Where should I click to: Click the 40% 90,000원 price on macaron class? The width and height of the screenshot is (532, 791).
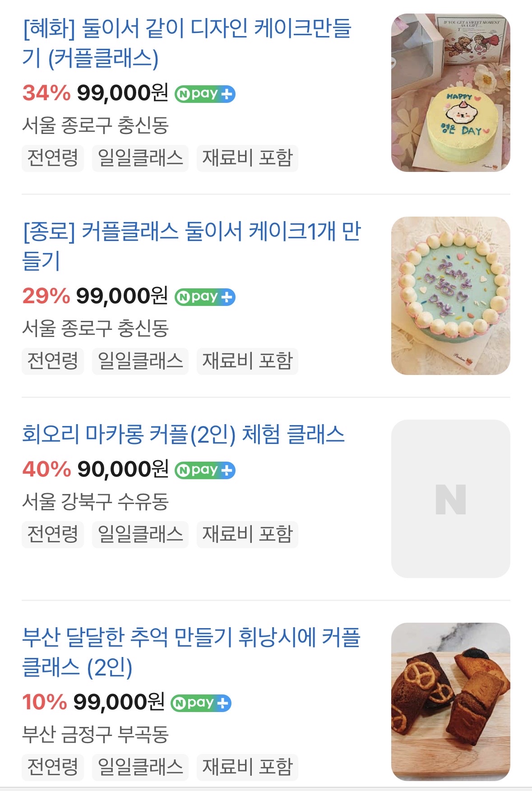click(x=96, y=469)
